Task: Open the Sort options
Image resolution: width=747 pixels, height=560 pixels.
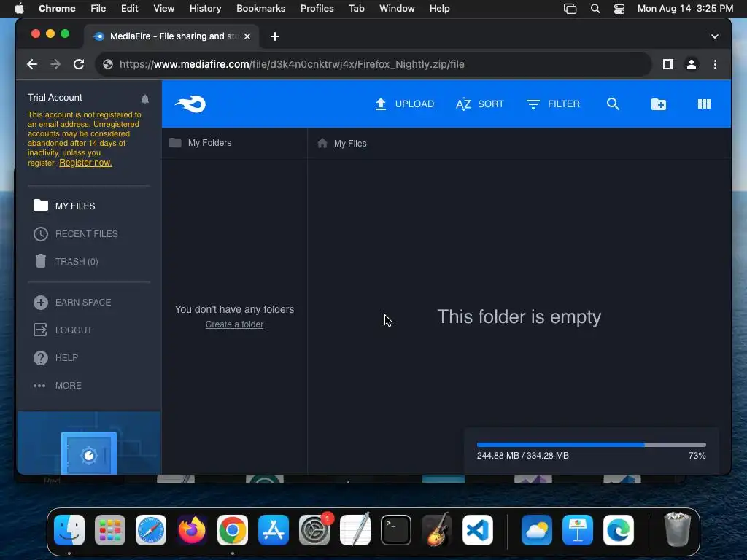Action: click(480, 104)
